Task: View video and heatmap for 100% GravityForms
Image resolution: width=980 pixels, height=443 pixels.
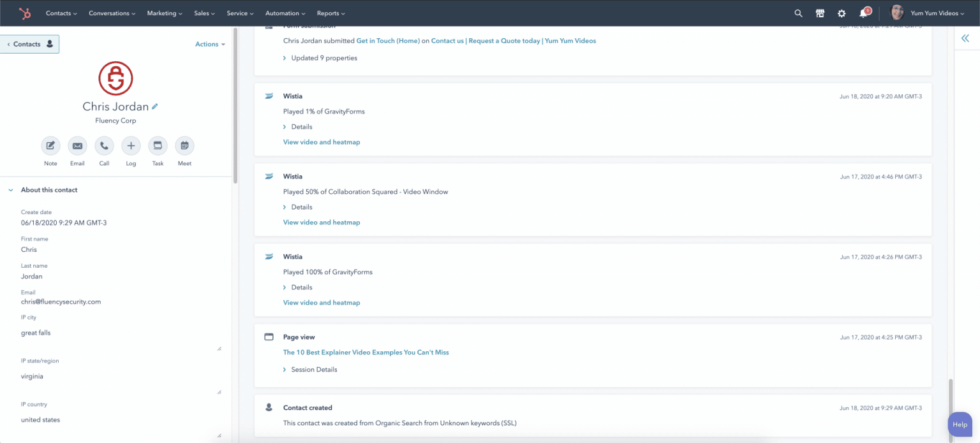Action: tap(322, 303)
